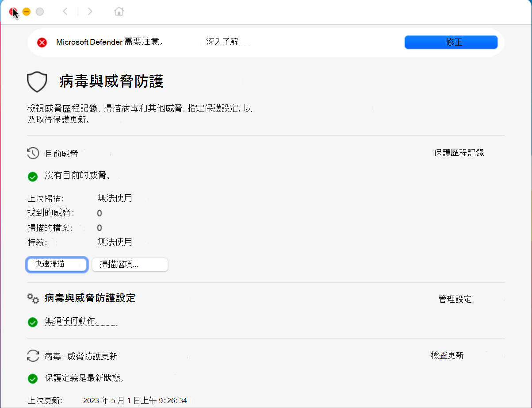Start a 快速掃描

tap(57, 264)
